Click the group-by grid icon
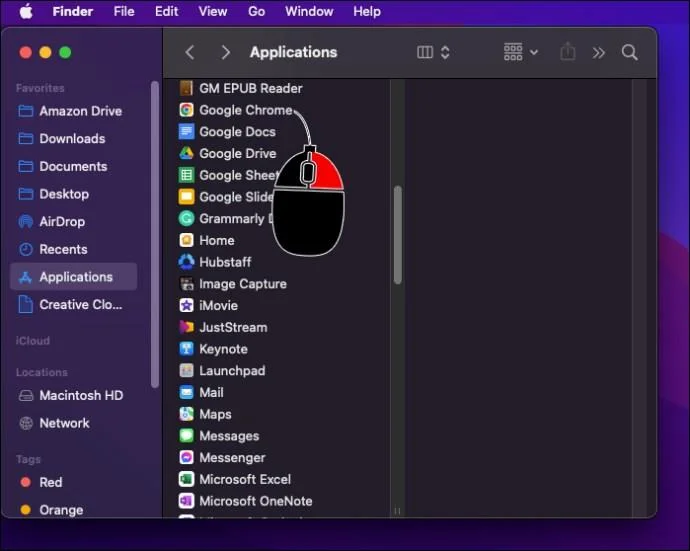This screenshot has height=551, width=690. click(513, 52)
